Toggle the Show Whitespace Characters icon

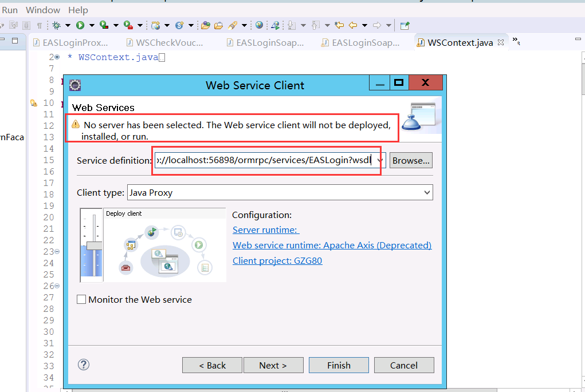pos(41,25)
